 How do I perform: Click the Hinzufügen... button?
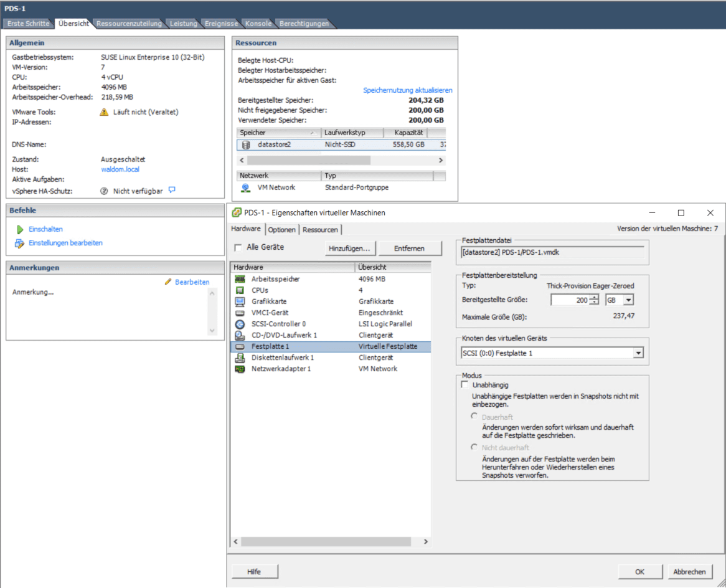(x=349, y=249)
